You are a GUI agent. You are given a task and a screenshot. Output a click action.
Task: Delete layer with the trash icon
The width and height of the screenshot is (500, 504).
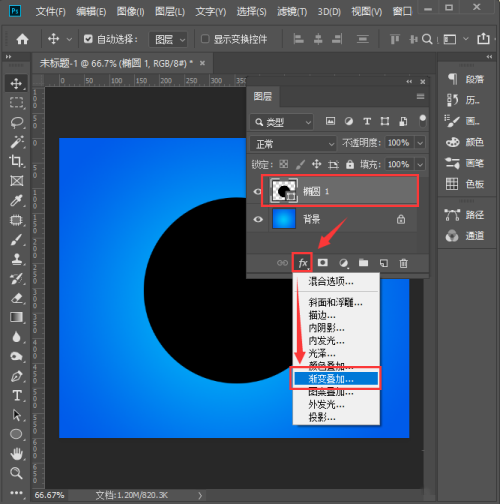(403, 263)
